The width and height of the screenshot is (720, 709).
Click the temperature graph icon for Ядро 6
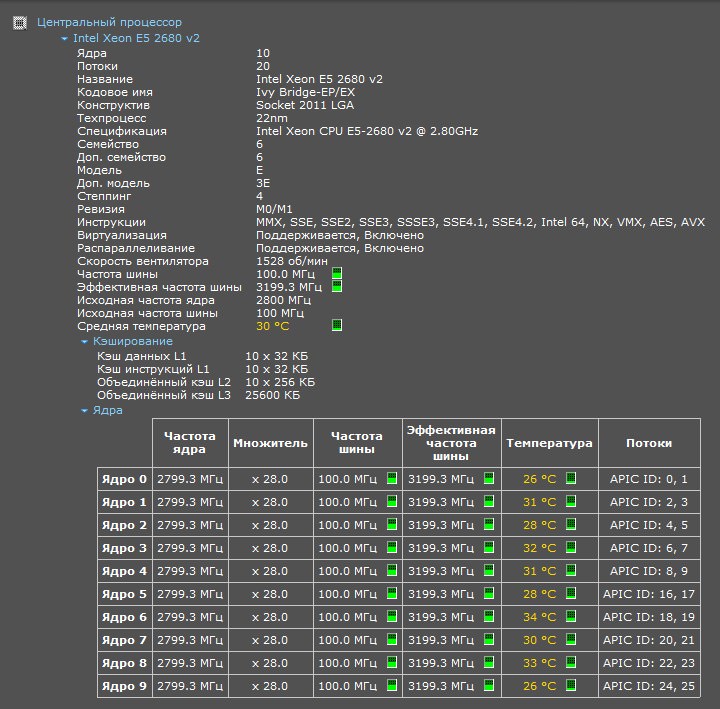point(571,616)
